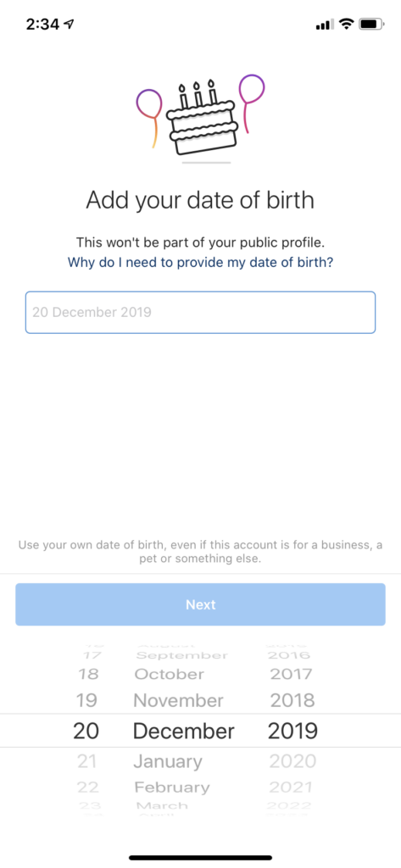Screen dimensions: 401x868
Task: Tap the Wi-Fi status icon
Action: [x=346, y=25]
